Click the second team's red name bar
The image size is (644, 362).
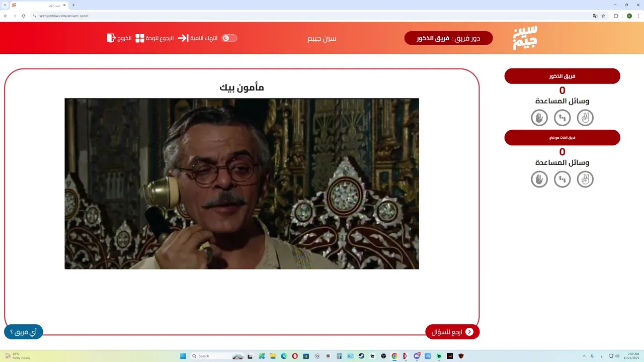(562, 138)
